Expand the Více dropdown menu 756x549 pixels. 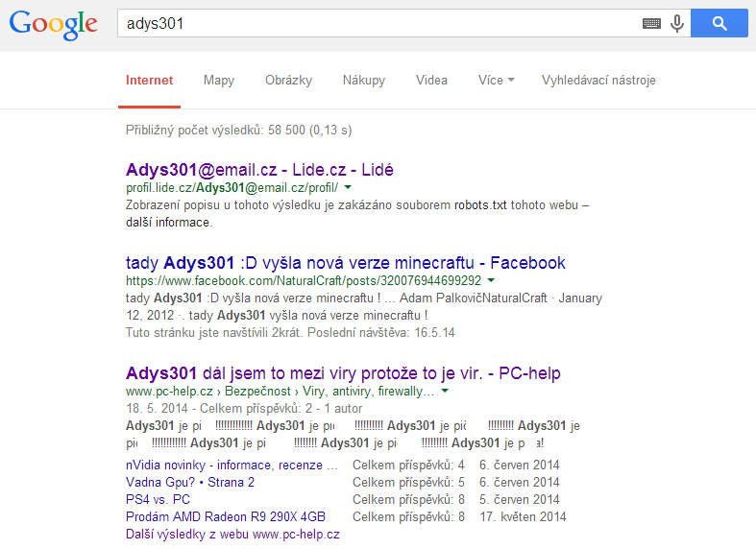click(x=496, y=81)
